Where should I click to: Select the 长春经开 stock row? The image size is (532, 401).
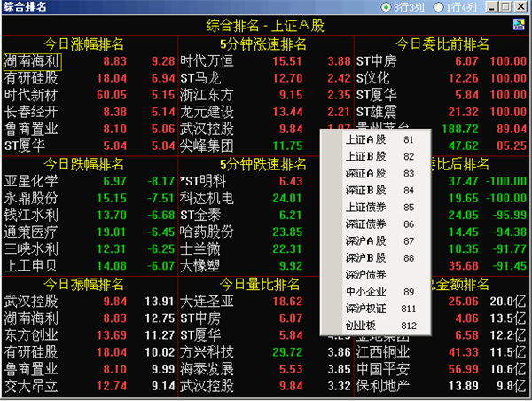[x=90, y=112]
